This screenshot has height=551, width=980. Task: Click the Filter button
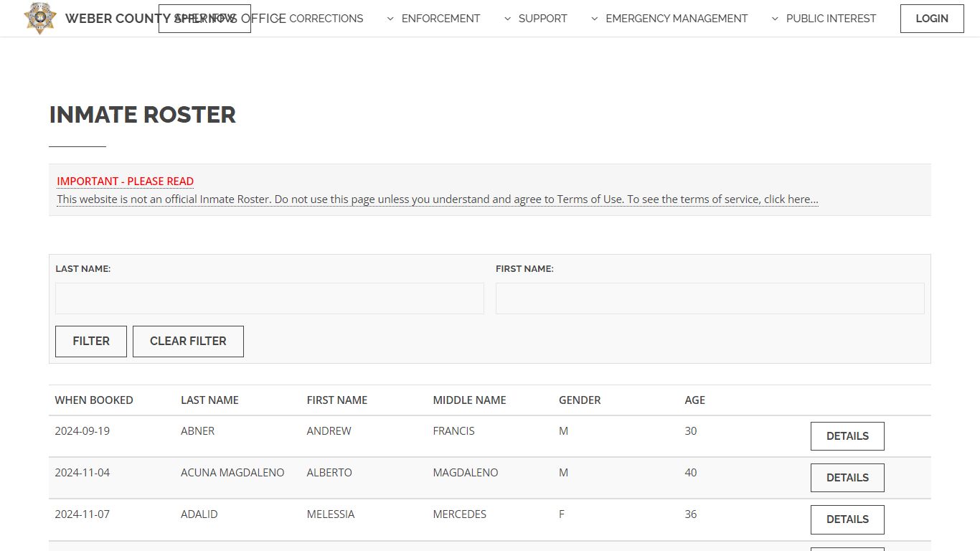coord(91,342)
